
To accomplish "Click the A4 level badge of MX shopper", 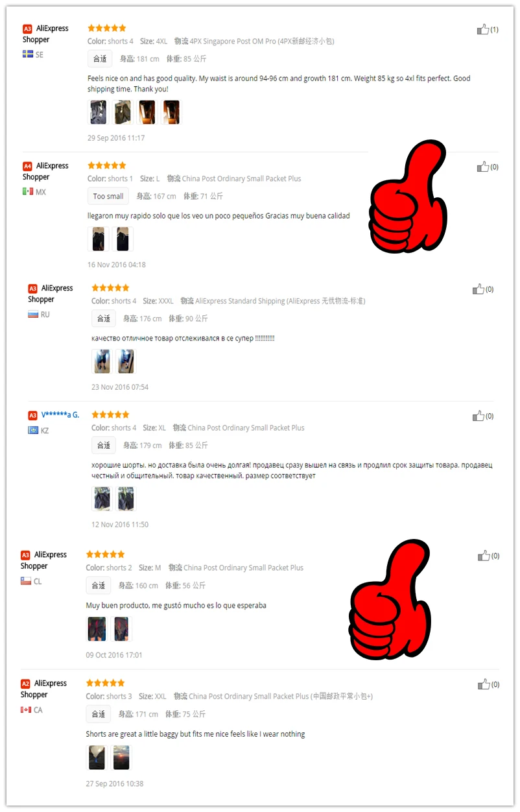I will point(27,166).
